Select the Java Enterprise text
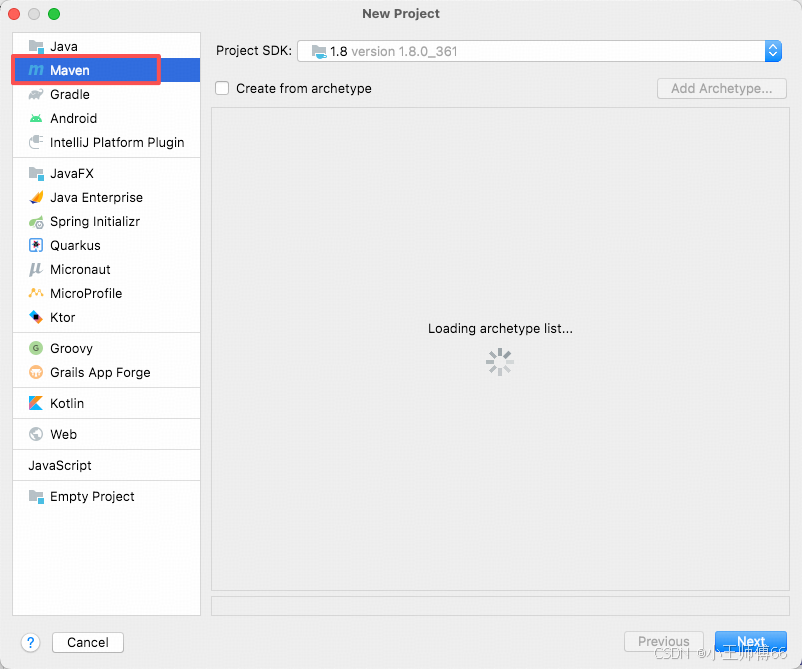 (x=97, y=197)
